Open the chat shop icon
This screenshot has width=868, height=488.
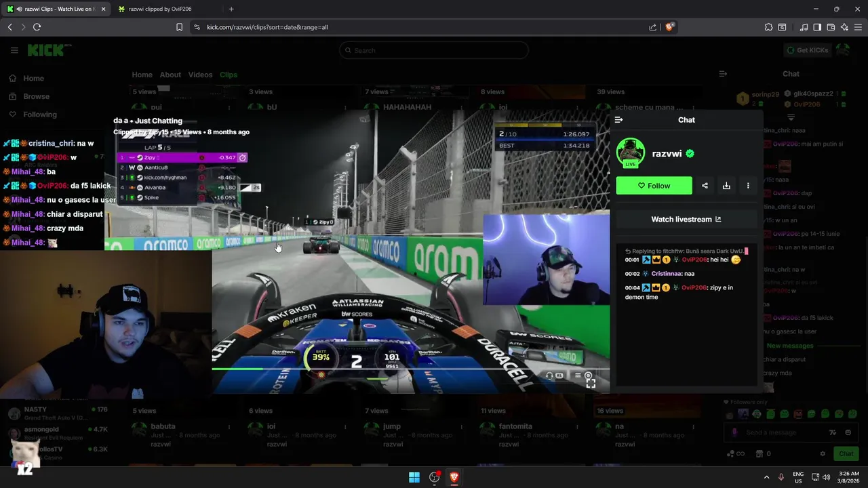point(759,453)
